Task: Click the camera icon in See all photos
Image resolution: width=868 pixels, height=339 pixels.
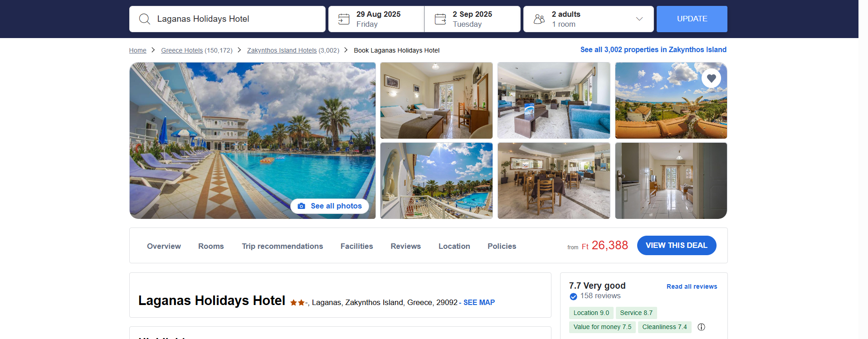Action: click(x=301, y=206)
